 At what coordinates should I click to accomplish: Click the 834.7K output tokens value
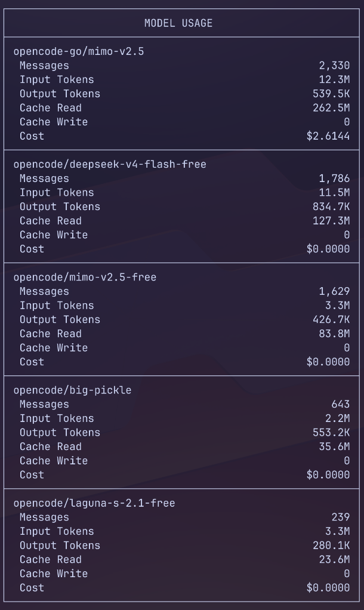click(331, 207)
